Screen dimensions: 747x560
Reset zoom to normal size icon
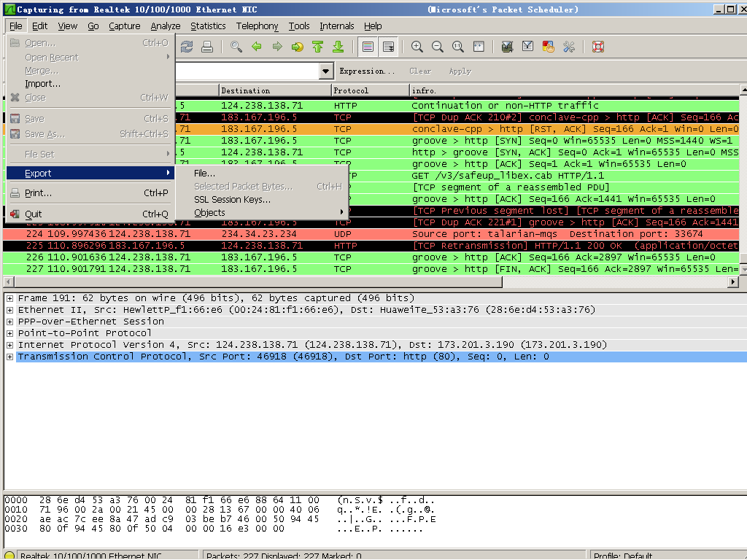tap(458, 47)
